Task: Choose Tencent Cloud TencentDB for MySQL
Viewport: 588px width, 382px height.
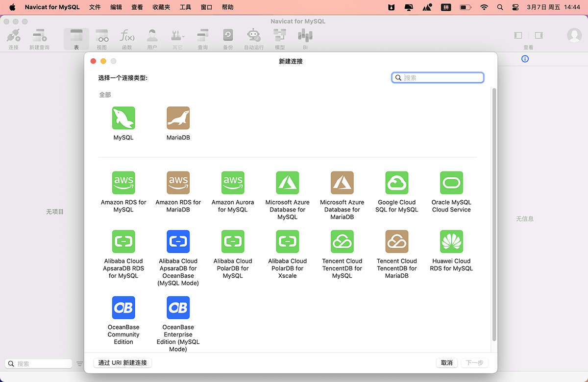Action: 342,241
